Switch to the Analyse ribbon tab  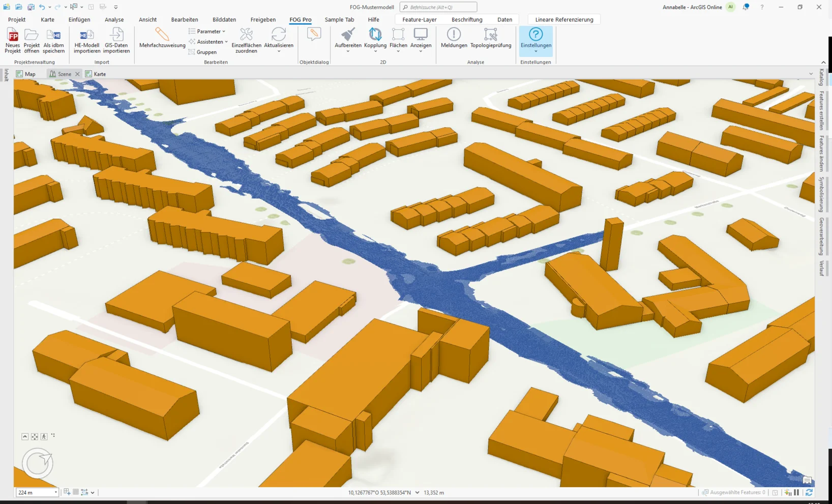[114, 19]
